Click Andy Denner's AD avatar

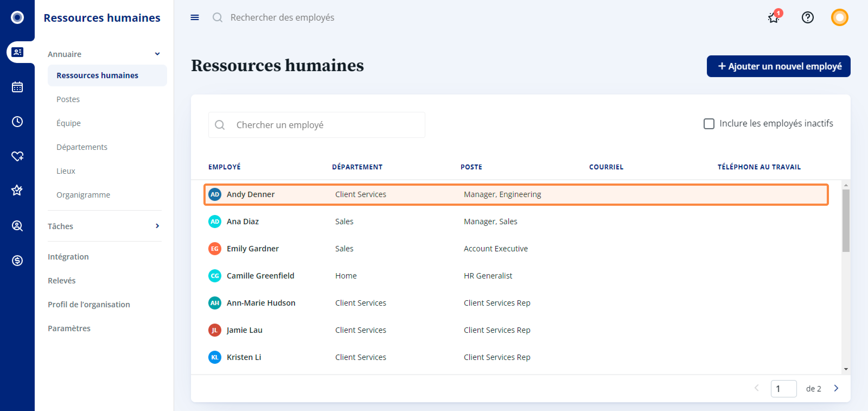(215, 194)
